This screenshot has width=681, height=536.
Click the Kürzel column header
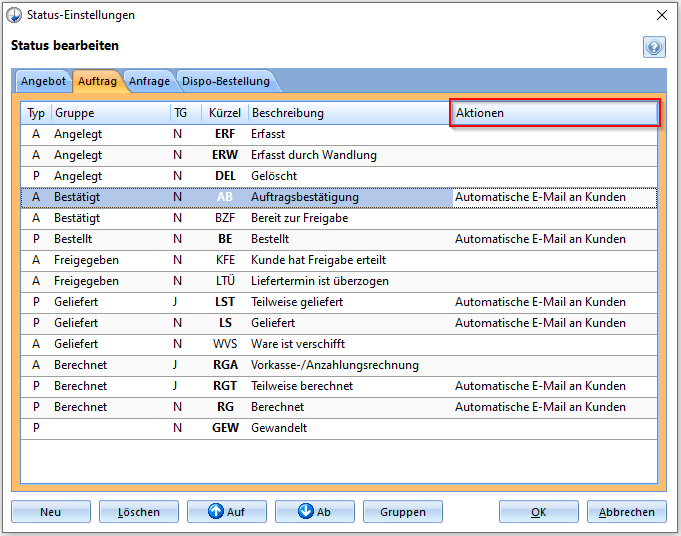click(225, 113)
